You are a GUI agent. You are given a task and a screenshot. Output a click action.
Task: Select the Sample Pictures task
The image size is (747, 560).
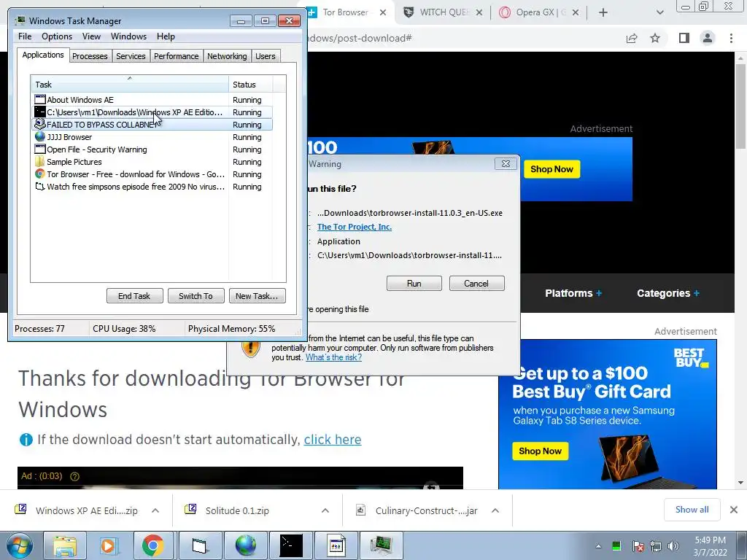tap(152, 162)
